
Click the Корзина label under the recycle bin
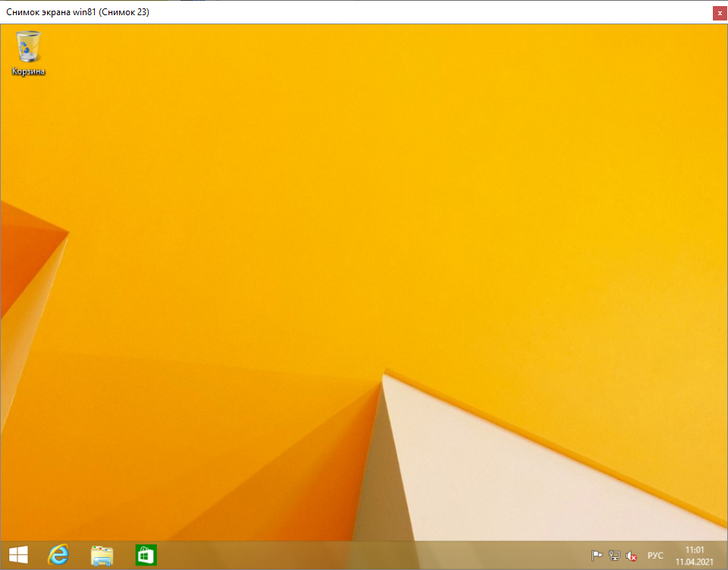pyautogui.click(x=28, y=71)
